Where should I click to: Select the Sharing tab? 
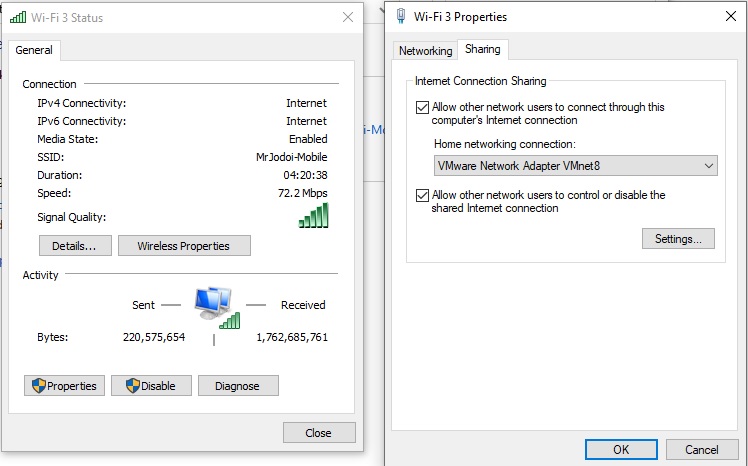click(x=483, y=49)
